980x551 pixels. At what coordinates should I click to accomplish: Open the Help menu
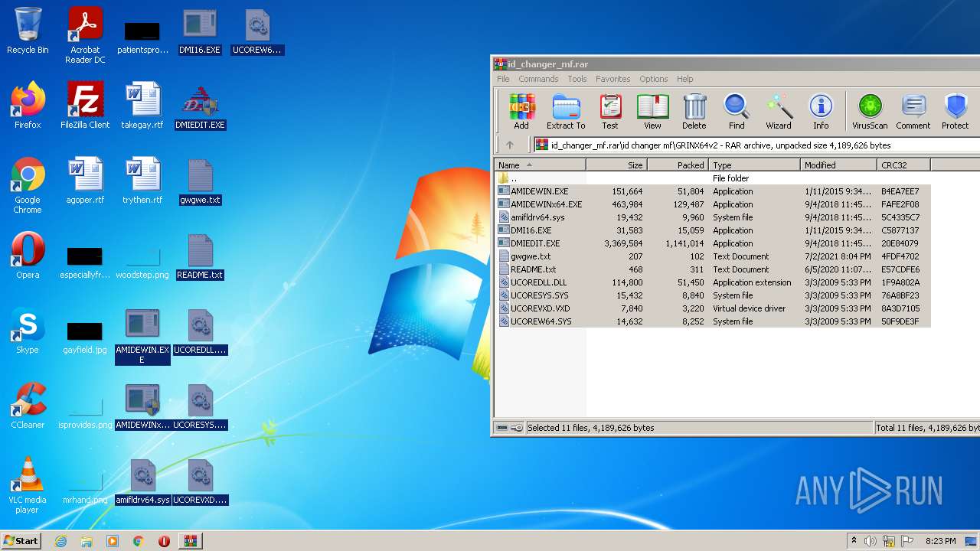click(685, 79)
